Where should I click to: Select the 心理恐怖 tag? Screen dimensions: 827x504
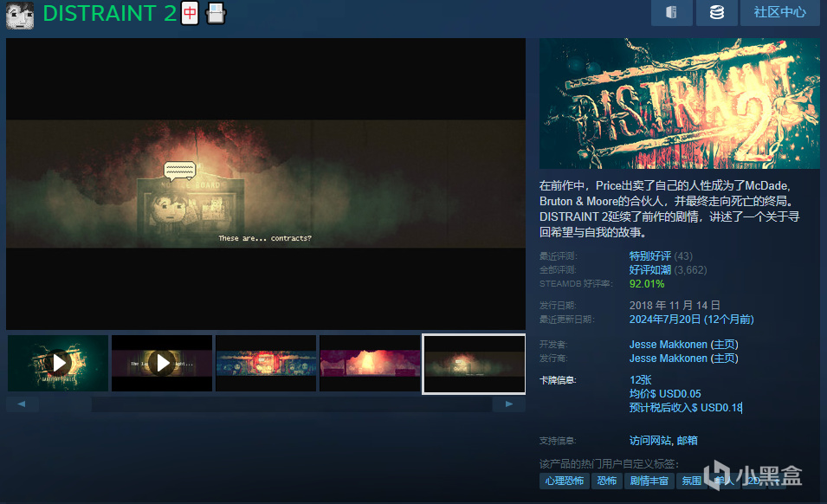coord(565,481)
